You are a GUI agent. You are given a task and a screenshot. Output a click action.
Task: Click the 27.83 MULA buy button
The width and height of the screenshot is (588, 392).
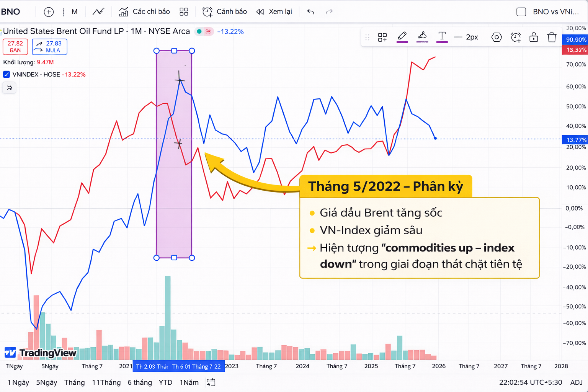pyautogui.click(x=49, y=47)
